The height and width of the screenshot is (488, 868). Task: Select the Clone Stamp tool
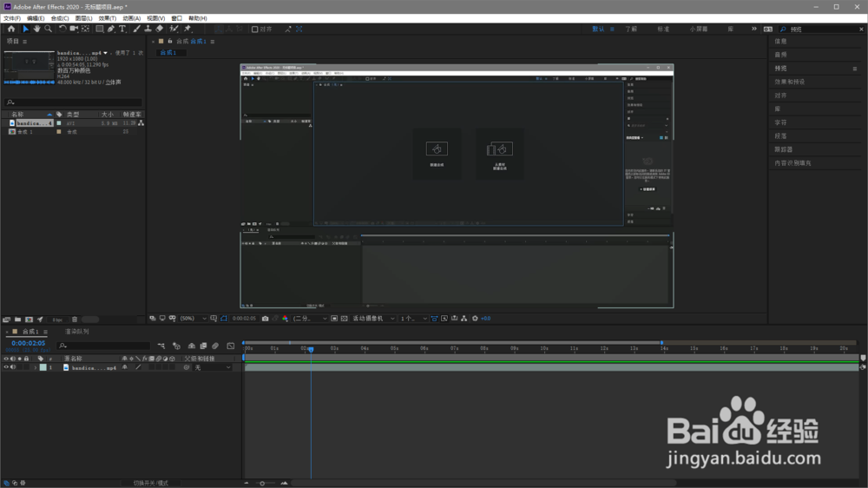(148, 29)
